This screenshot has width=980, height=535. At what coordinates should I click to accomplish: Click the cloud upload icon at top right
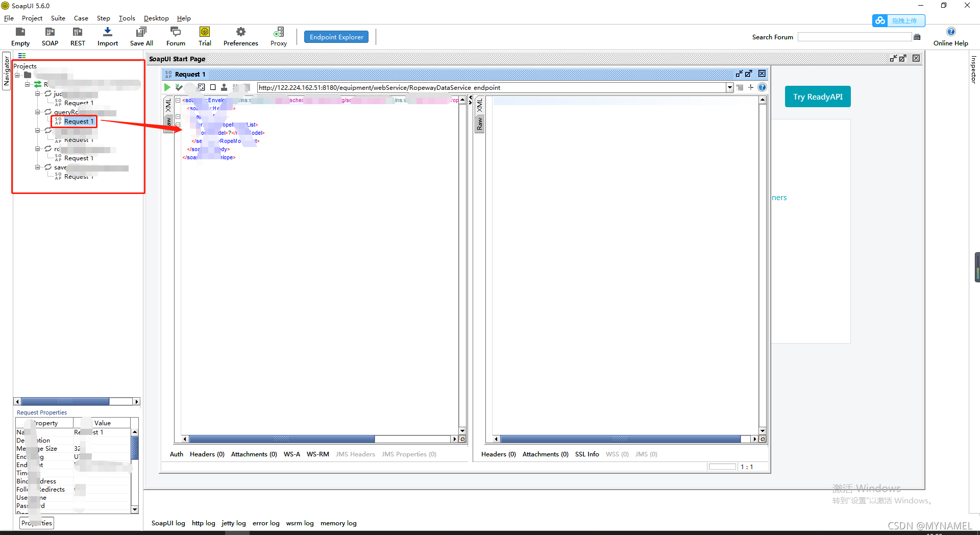[x=880, y=20]
